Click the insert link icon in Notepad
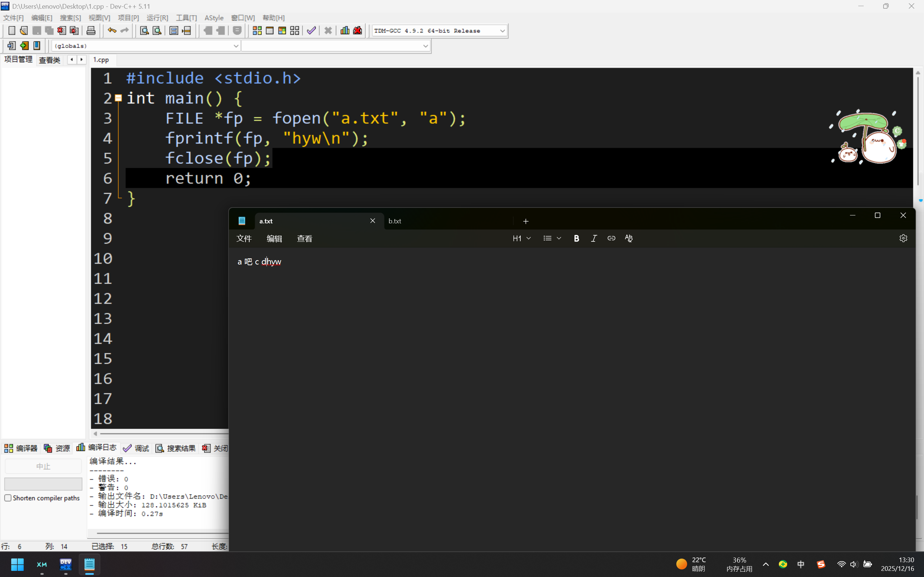The height and width of the screenshot is (577, 924). [x=611, y=239]
